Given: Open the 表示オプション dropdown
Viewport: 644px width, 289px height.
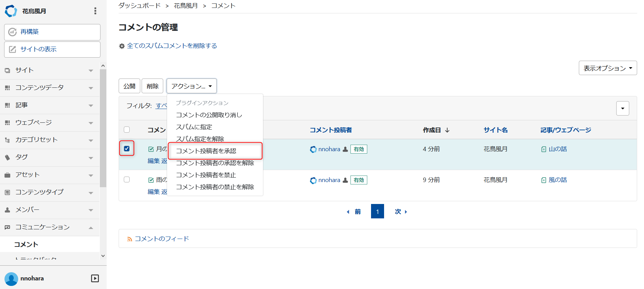Looking at the screenshot, I should pos(608,68).
